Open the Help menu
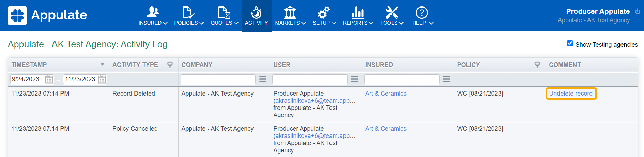Viewport: 644px width, 157px height. pyautogui.click(x=422, y=16)
